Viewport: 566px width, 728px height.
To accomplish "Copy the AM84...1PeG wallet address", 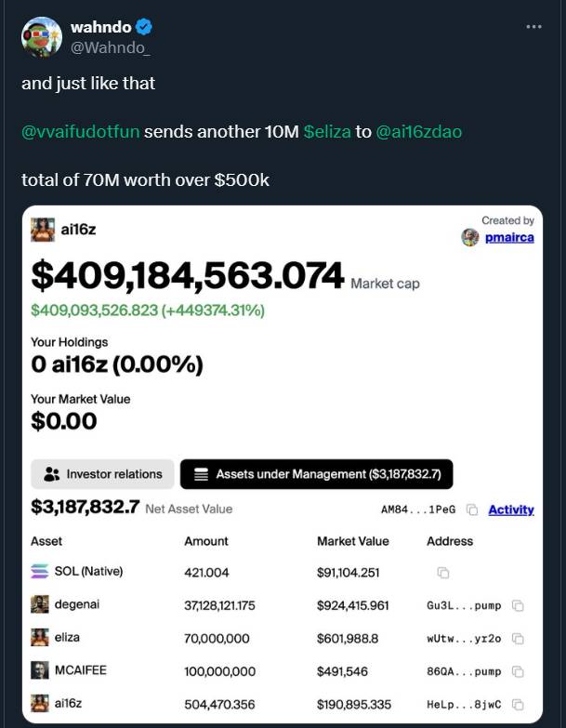I will point(472,510).
